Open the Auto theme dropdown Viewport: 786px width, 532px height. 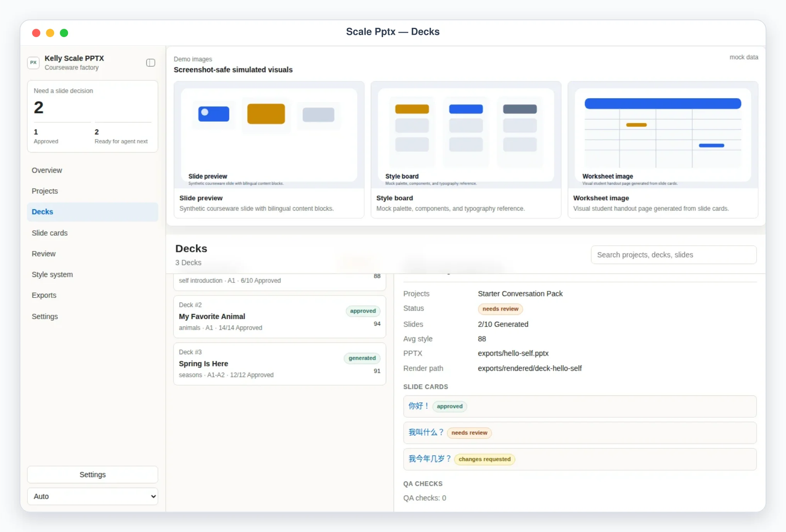93,496
